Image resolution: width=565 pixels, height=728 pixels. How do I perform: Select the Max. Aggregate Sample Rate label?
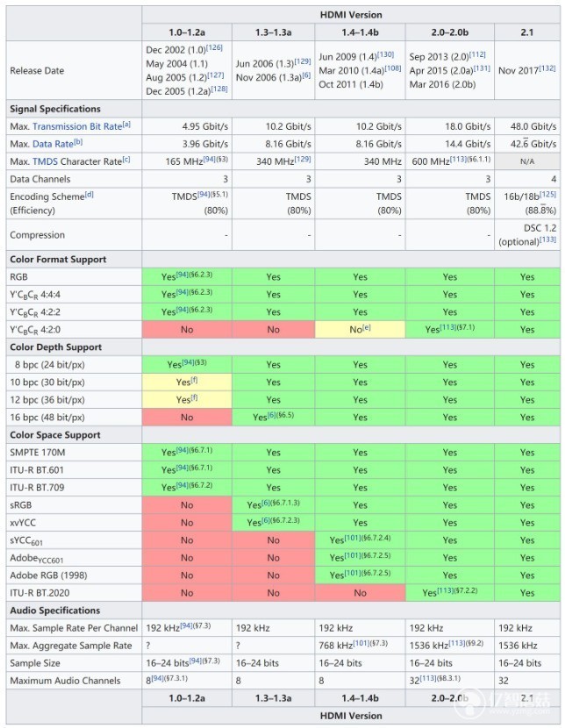point(71,646)
